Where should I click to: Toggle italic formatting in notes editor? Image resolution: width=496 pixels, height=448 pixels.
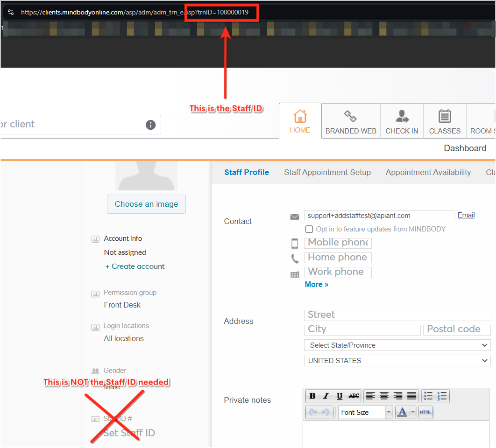(326, 396)
